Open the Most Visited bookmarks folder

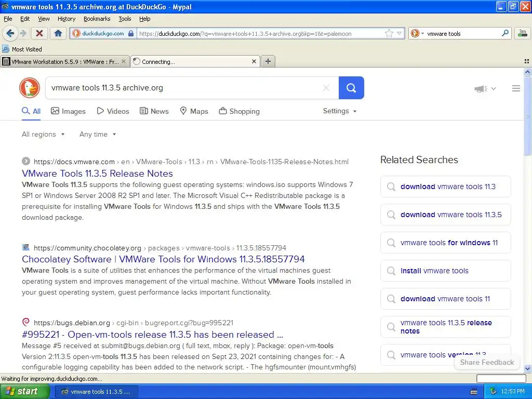22,49
